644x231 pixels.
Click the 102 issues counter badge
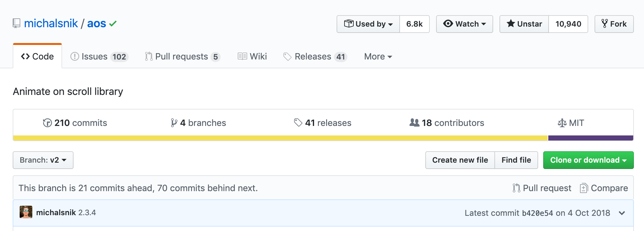119,57
